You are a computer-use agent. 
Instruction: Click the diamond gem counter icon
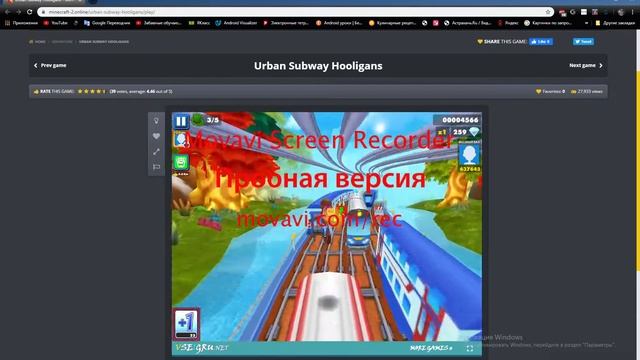pos(474,131)
